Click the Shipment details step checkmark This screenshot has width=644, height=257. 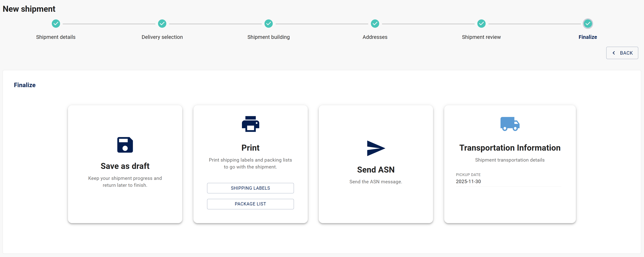coord(56,24)
